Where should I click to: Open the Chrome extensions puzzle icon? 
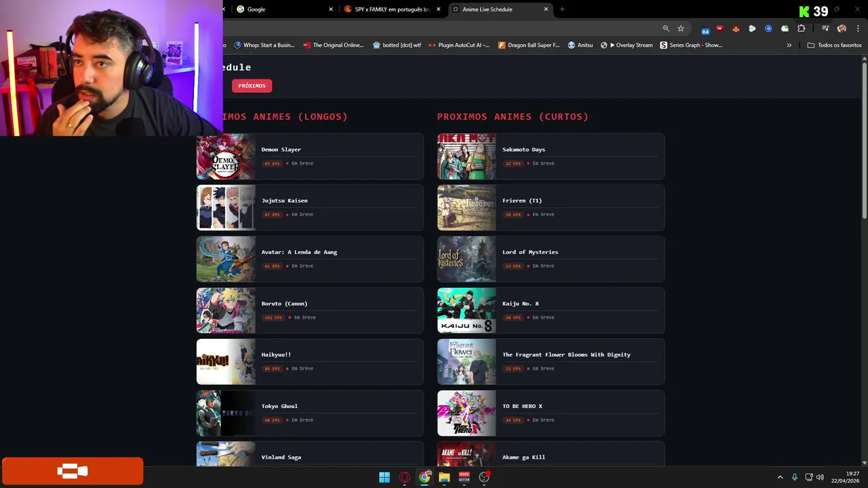point(802,28)
